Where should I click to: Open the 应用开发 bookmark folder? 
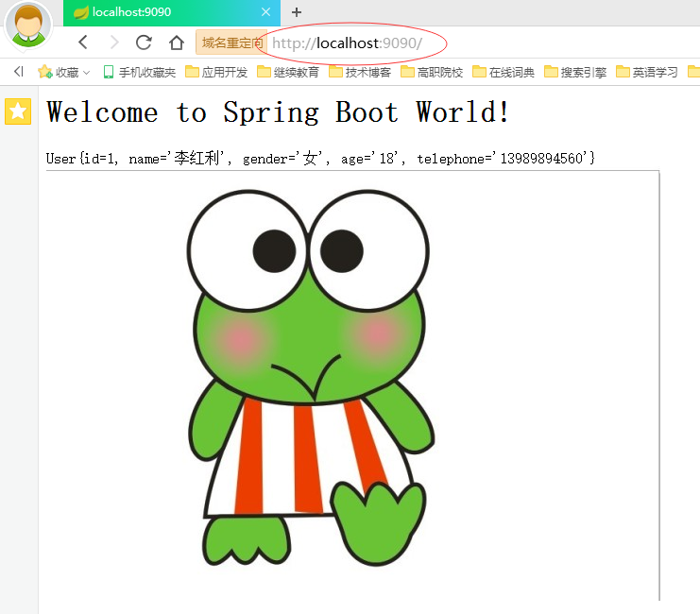coord(216,72)
